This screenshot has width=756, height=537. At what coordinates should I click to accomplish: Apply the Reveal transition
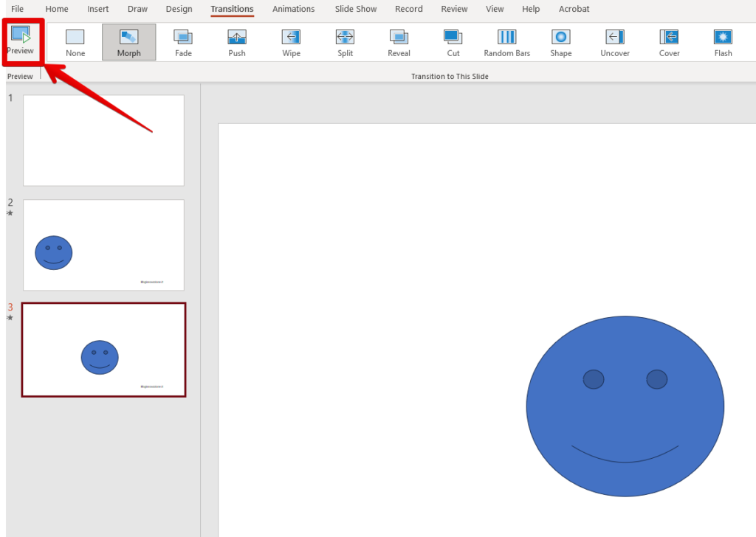(x=399, y=42)
